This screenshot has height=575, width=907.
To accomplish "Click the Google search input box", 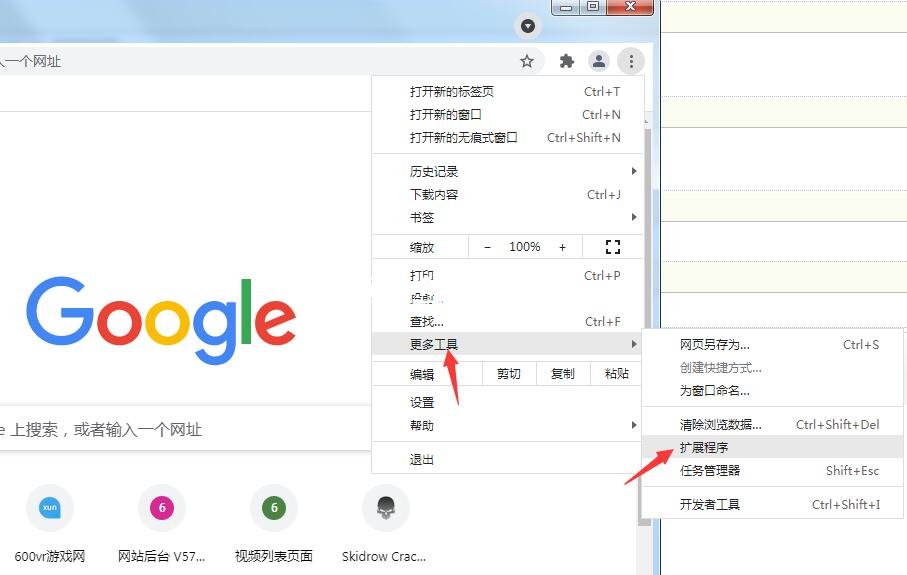I will (185, 429).
